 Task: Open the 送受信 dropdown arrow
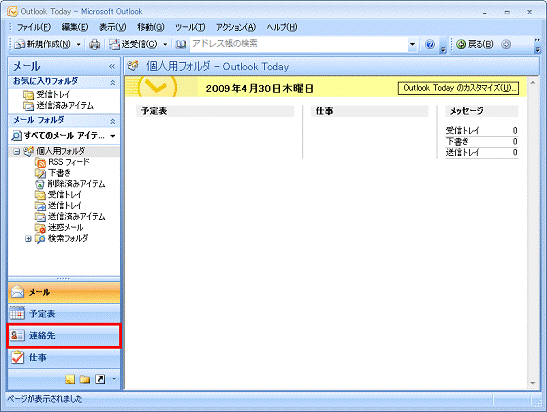165,44
